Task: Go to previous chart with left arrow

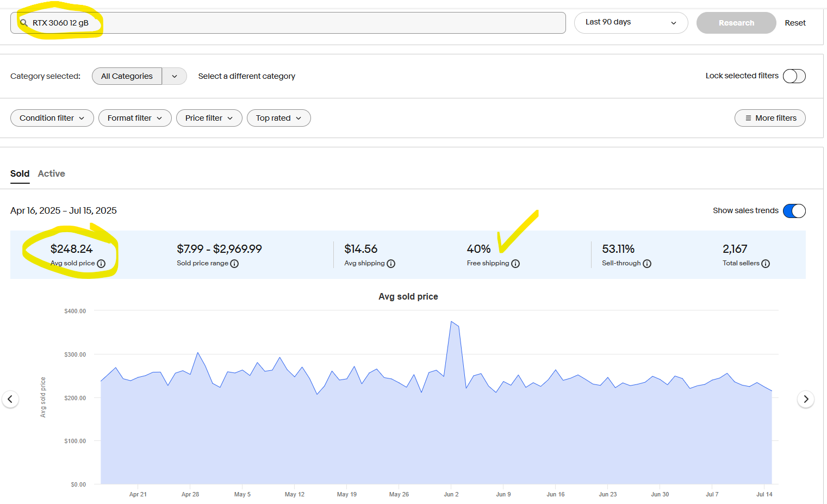Action: (x=10, y=399)
